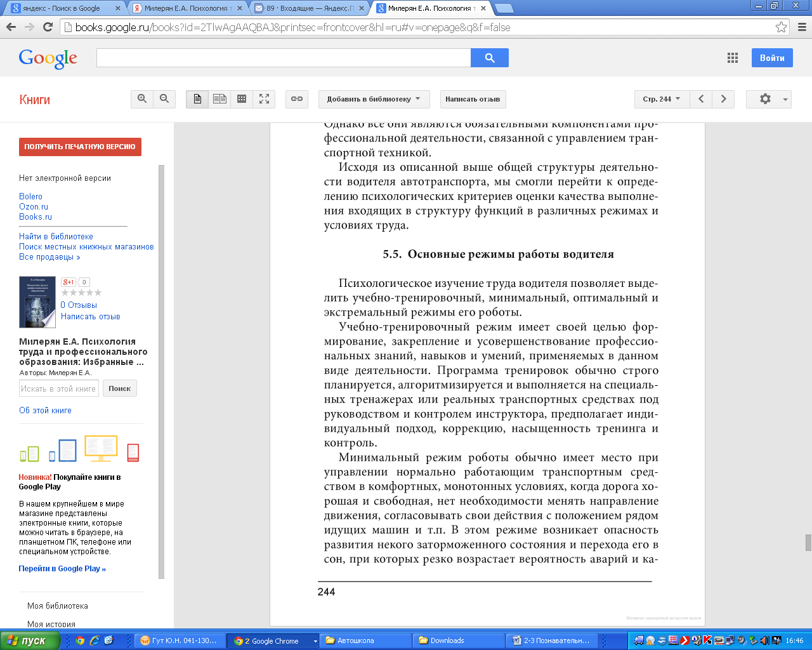The width and height of the screenshot is (812, 650).
Task: Click the star rating row
Action: [x=81, y=293]
